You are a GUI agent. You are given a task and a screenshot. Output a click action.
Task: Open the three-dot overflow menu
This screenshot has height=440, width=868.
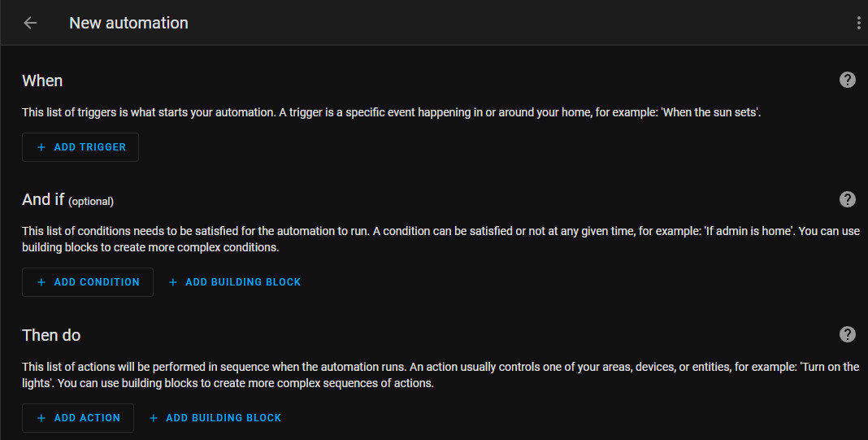[858, 23]
